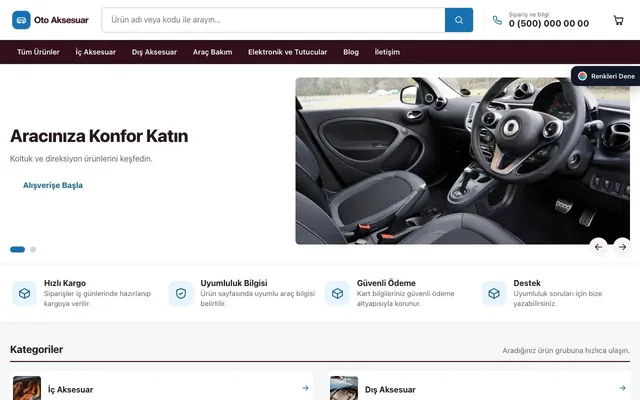Click phone number 0 (500) 000 00 00
Viewport: 640px width, 400px height.
click(549, 24)
